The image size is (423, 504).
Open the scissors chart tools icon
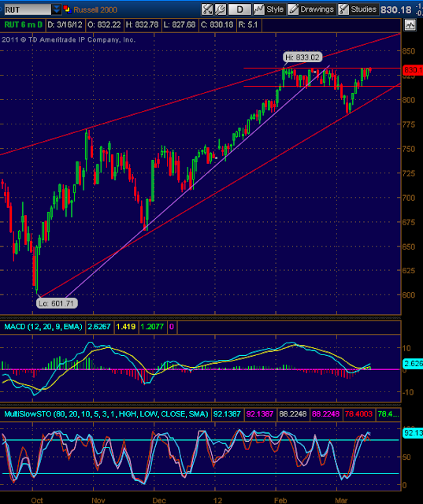click(207, 9)
